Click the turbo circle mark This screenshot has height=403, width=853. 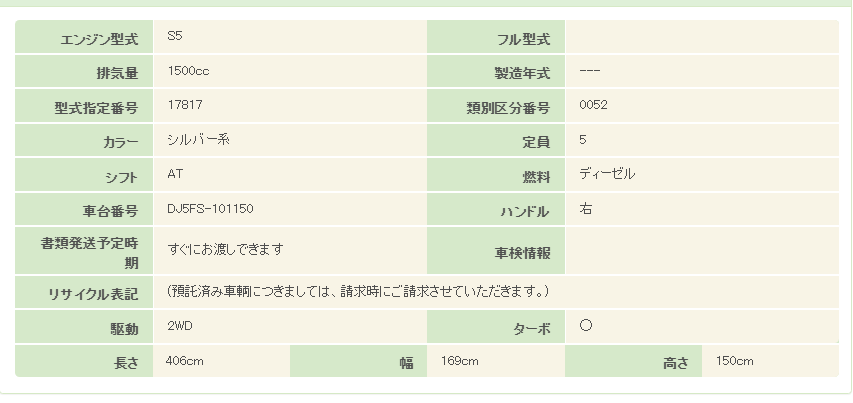tap(586, 326)
